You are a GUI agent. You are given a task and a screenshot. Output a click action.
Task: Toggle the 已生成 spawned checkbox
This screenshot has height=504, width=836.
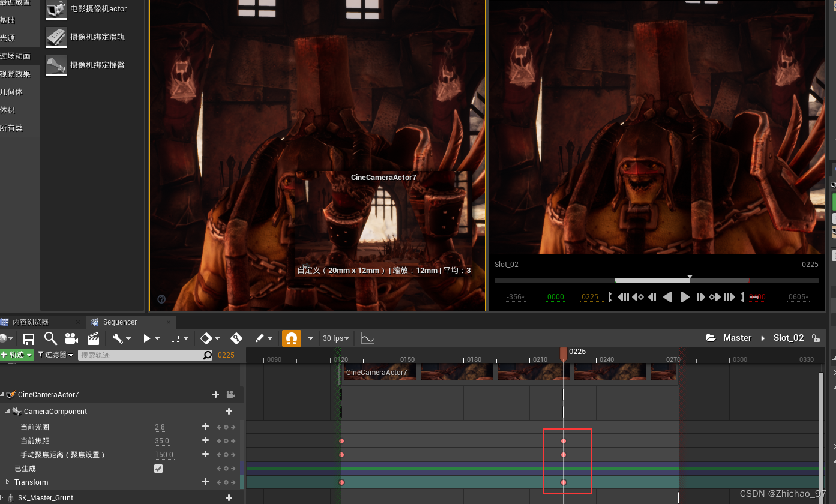point(158,469)
